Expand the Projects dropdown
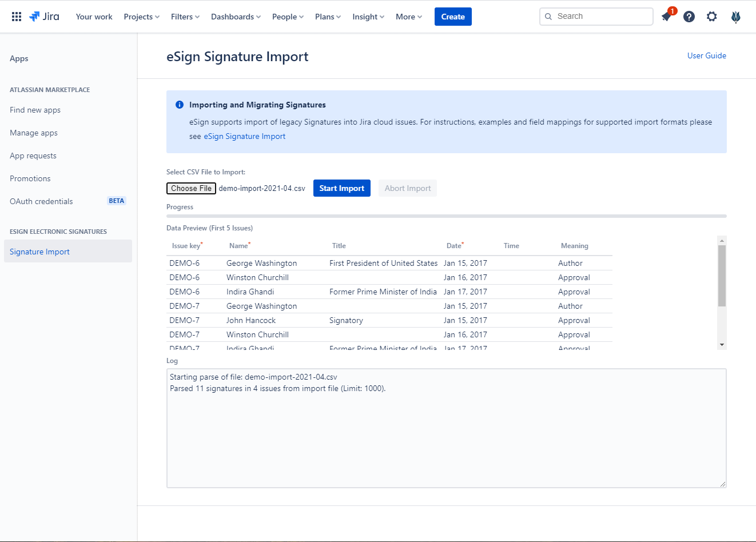The width and height of the screenshot is (756, 542). click(x=141, y=17)
